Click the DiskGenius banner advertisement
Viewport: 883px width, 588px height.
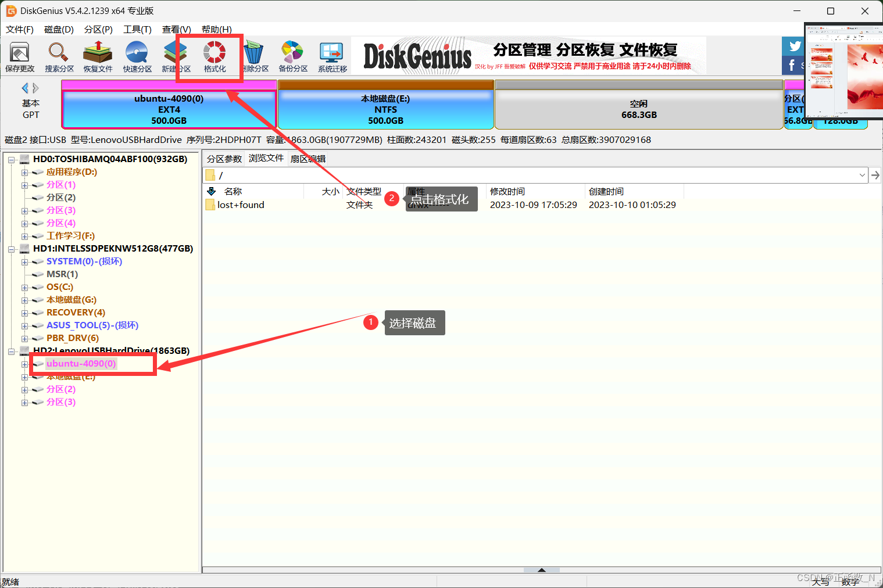point(528,56)
